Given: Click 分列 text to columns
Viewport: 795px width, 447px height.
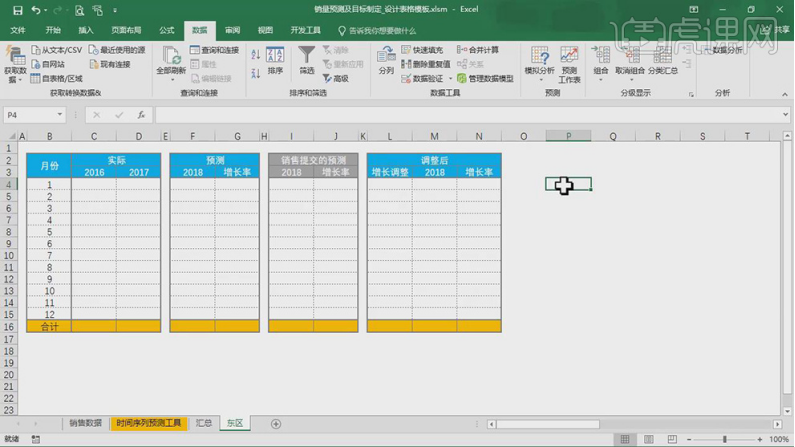Looking at the screenshot, I should pos(386,60).
